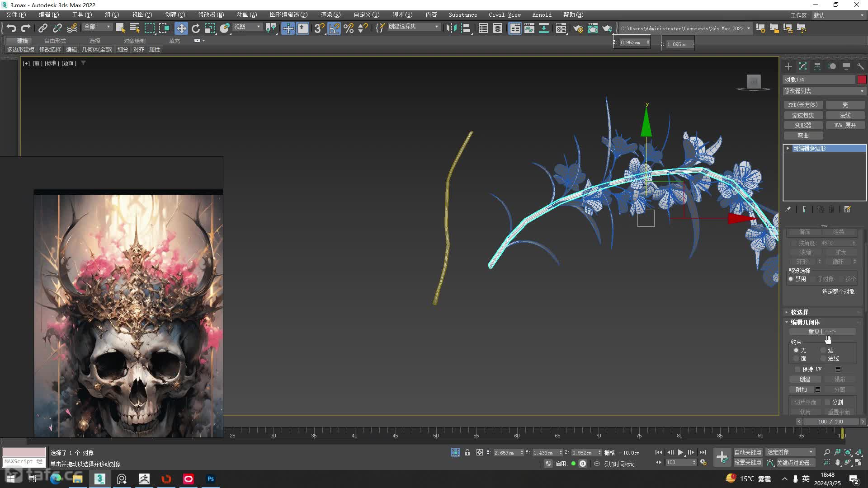This screenshot has height=488, width=868.
Task: Enable the 分割 checkbox
Action: point(827,402)
